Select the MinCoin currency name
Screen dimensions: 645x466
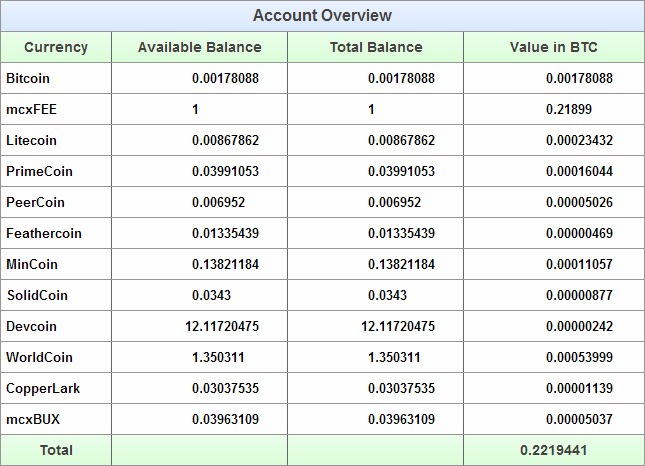pos(32,264)
